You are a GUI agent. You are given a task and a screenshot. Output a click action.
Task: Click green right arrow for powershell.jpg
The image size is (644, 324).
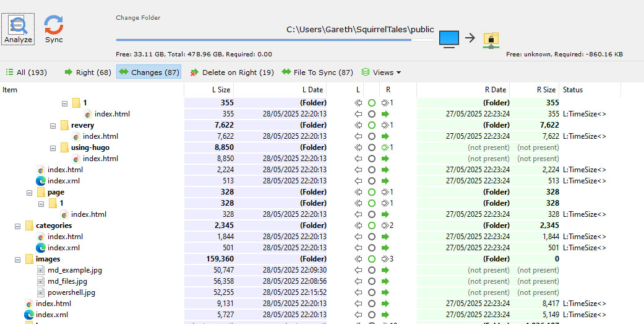tap(385, 292)
